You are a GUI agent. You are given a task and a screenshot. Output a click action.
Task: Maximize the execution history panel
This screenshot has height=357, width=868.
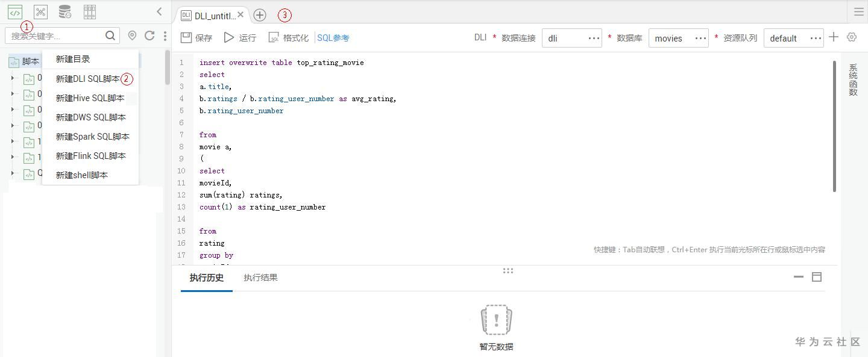point(817,277)
